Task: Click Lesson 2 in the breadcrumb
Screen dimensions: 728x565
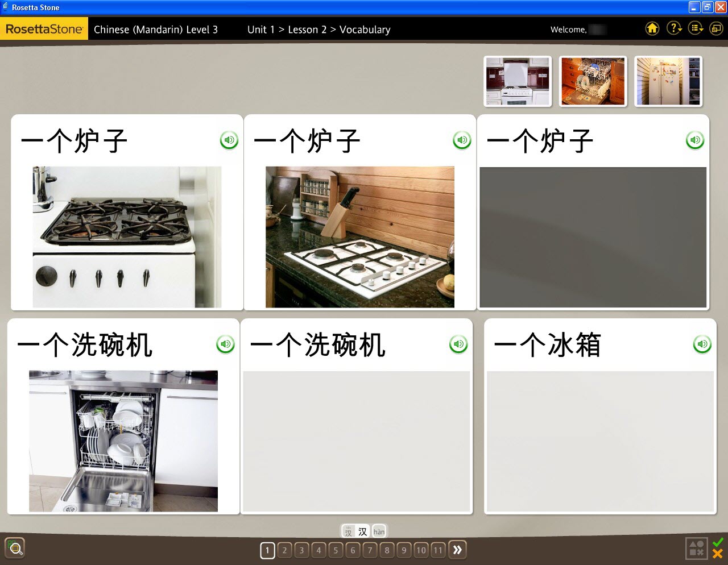Action: point(307,30)
